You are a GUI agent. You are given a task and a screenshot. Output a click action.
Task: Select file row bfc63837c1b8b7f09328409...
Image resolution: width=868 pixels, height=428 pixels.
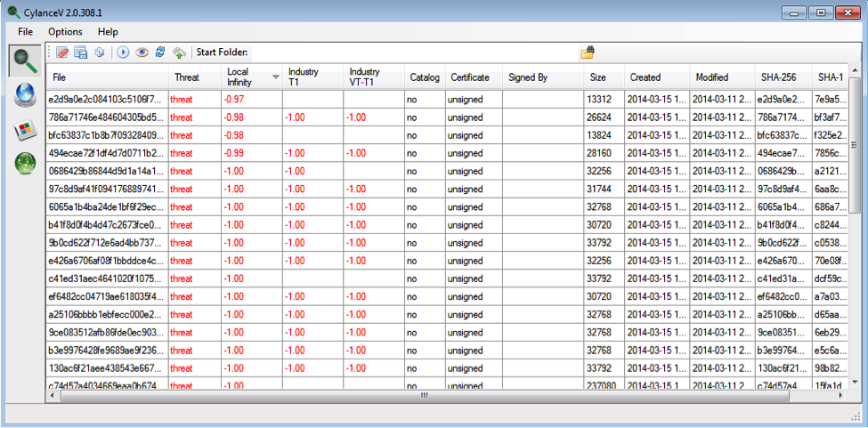point(447,135)
